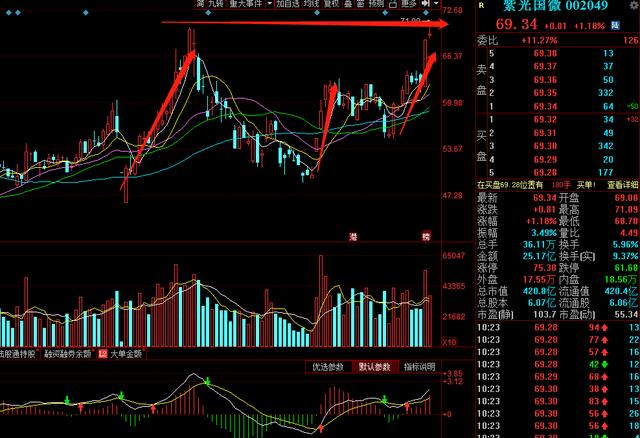Click the 叠 overlay chart icon

[x=348, y=4]
